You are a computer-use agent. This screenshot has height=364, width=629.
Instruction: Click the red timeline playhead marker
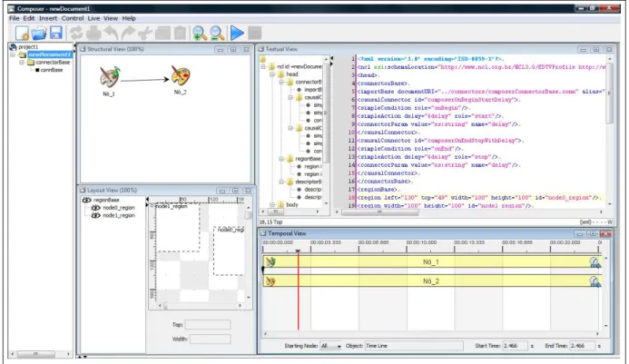tap(298, 251)
